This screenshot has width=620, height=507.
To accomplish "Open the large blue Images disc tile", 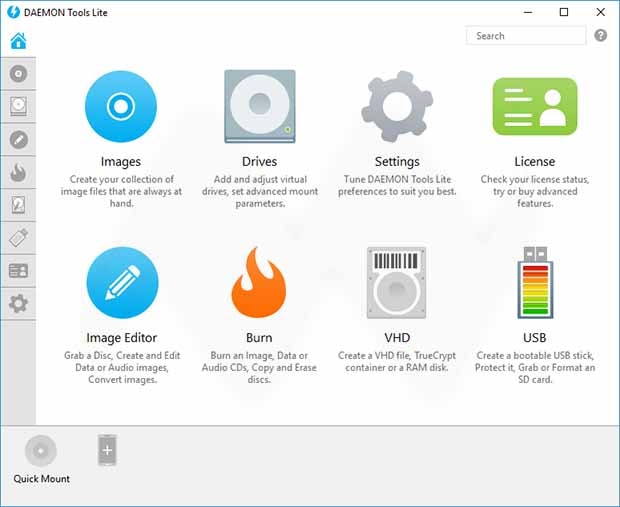I will coord(121,106).
